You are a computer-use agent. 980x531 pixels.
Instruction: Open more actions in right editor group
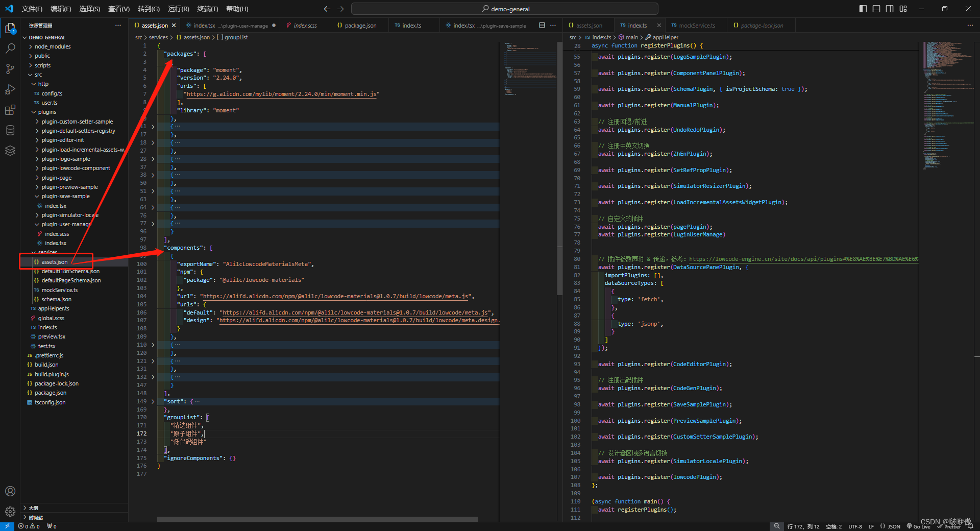coord(970,25)
